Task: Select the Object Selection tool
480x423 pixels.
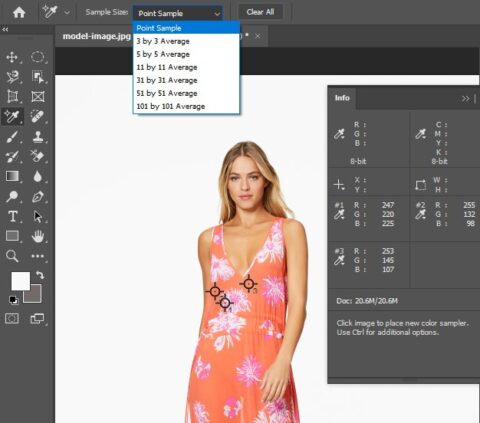Action: (x=38, y=77)
